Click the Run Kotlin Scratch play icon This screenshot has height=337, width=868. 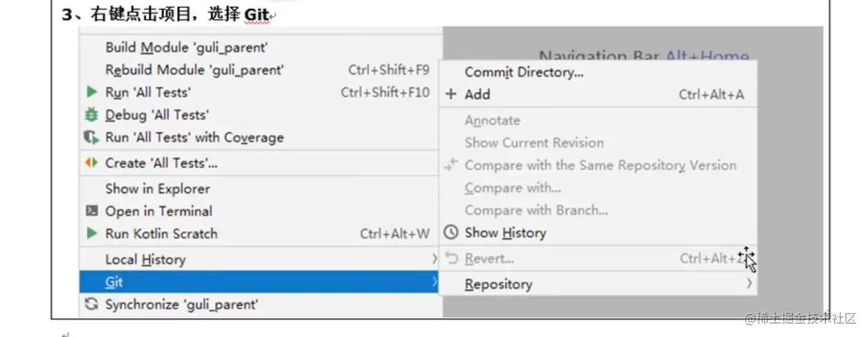[91, 234]
